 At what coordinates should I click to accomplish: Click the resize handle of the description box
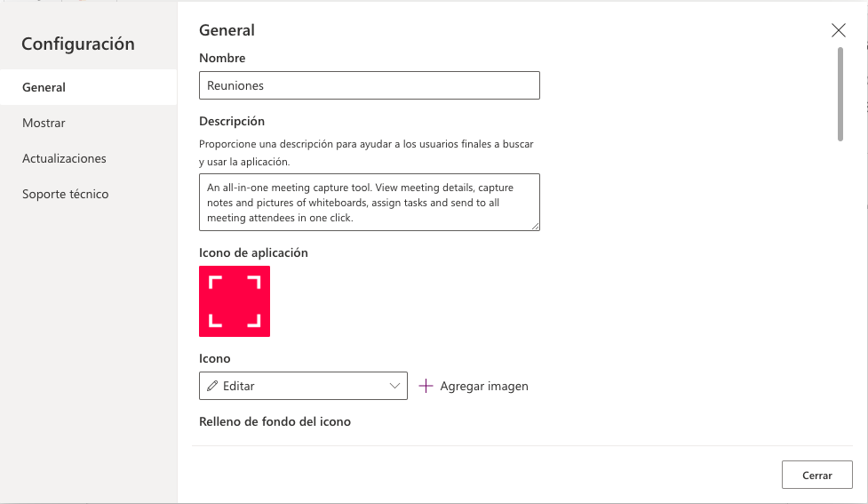pos(536,227)
